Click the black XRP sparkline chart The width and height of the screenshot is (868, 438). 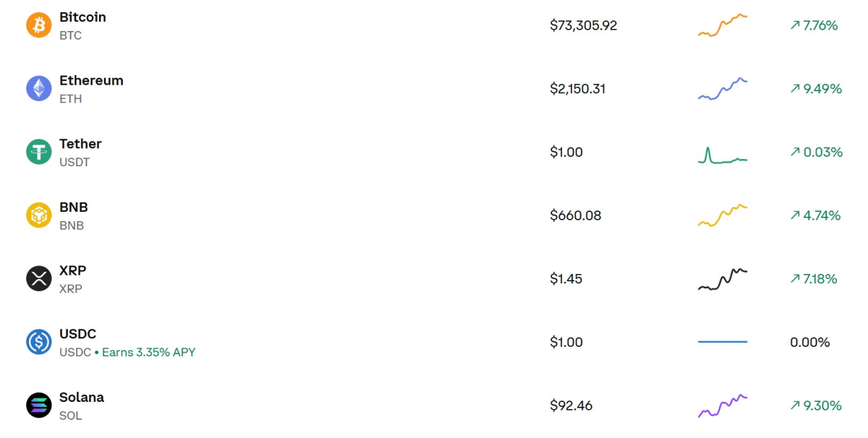pos(723,279)
